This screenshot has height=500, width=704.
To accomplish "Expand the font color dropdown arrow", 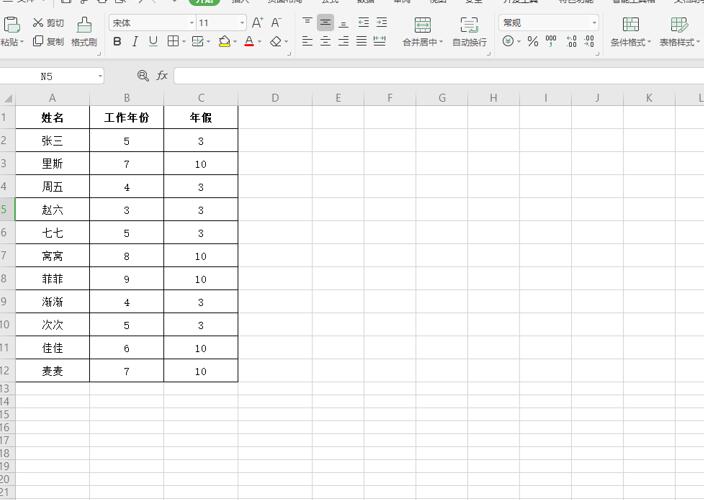I will (260, 42).
